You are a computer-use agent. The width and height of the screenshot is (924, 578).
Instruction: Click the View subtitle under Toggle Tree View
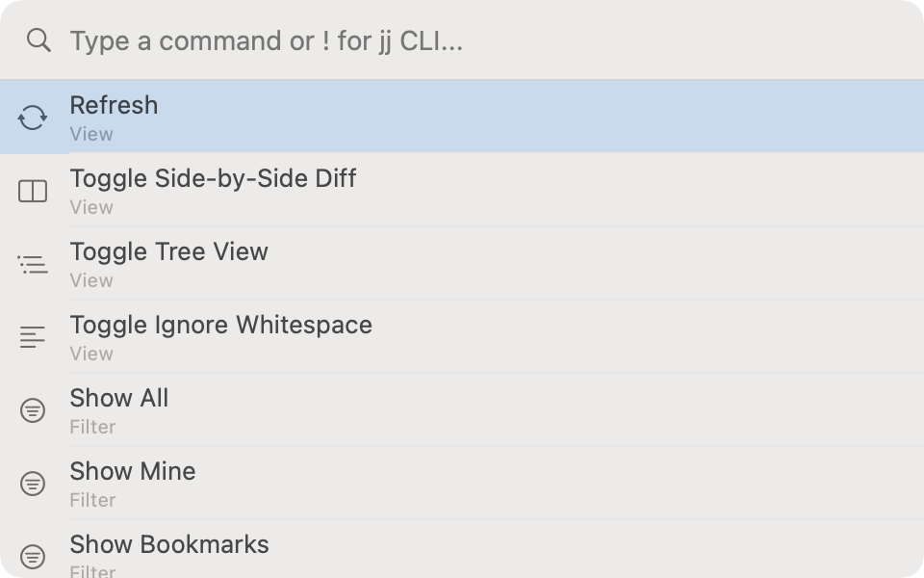point(91,280)
